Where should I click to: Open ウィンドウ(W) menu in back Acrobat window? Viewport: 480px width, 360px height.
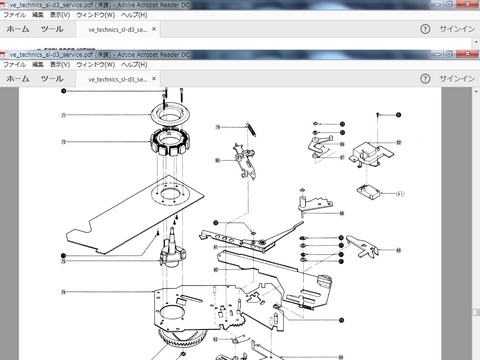click(95, 15)
